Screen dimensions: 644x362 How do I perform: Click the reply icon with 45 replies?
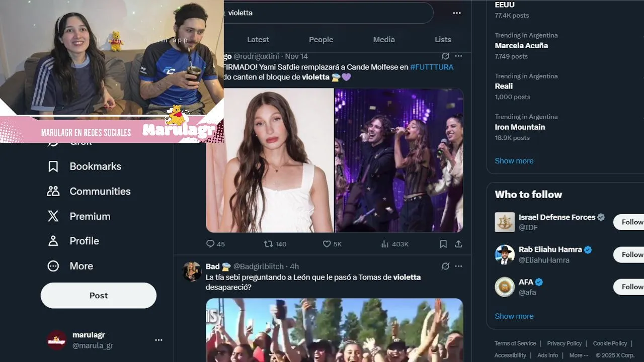[210, 244]
